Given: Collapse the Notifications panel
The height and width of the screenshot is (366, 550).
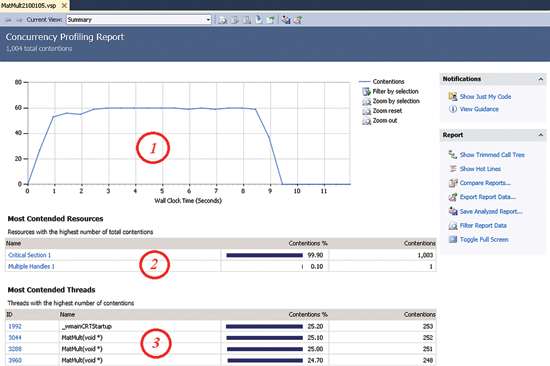Looking at the screenshot, I should tap(541, 79).
